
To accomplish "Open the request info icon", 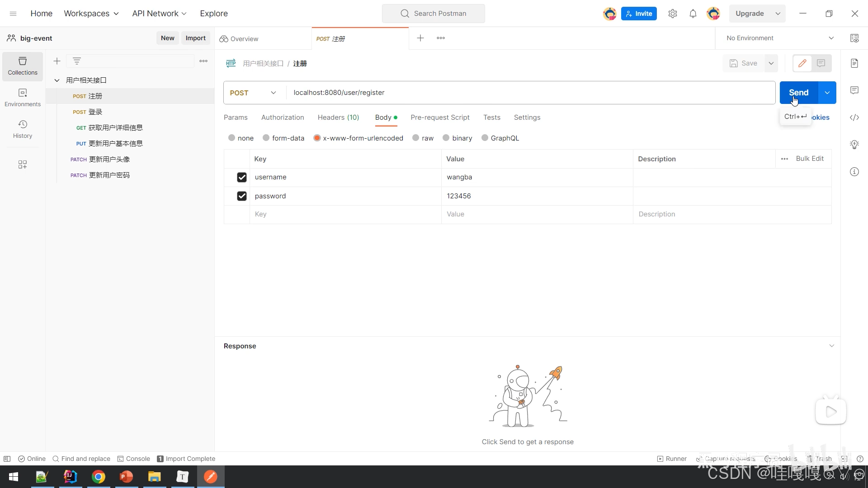I will pyautogui.click(x=854, y=172).
